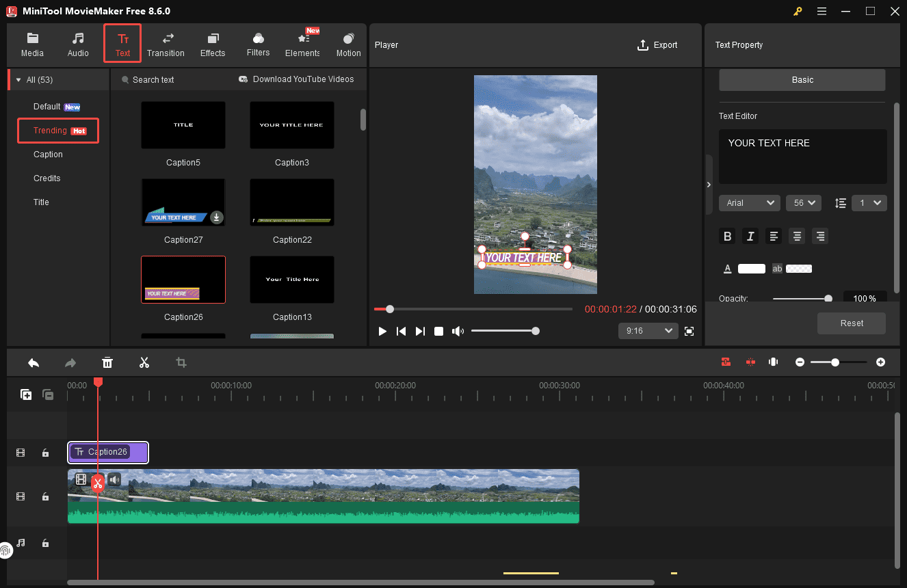Open the font size 56 dropdown

tap(803, 202)
